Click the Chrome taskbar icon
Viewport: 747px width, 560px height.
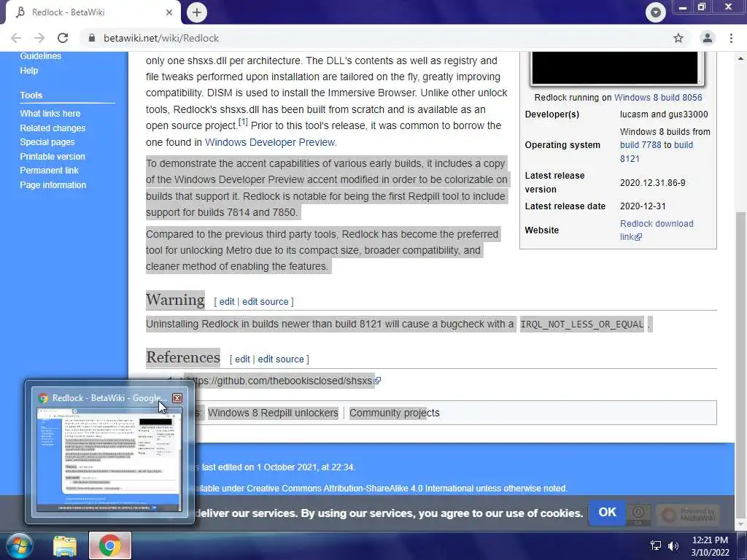pos(110,545)
